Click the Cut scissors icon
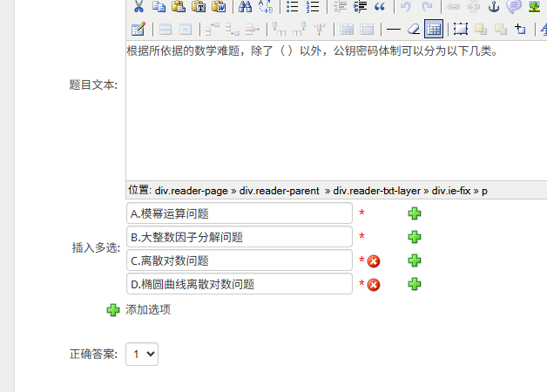 click(138, 7)
